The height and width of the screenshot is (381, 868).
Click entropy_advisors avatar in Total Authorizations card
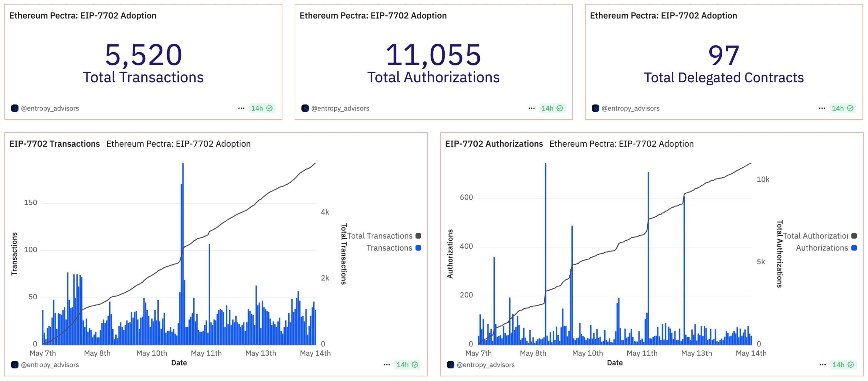point(305,108)
